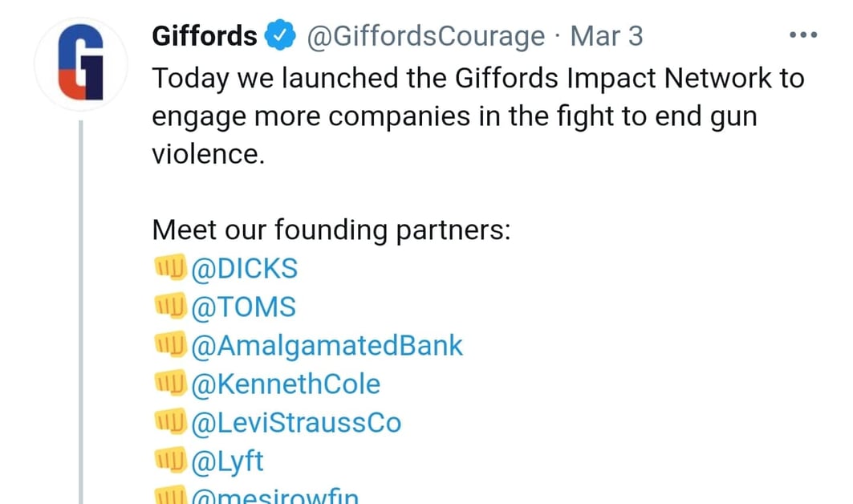Image resolution: width=853 pixels, height=504 pixels.
Task: Select the @KennethCole mention
Action: [286, 384]
